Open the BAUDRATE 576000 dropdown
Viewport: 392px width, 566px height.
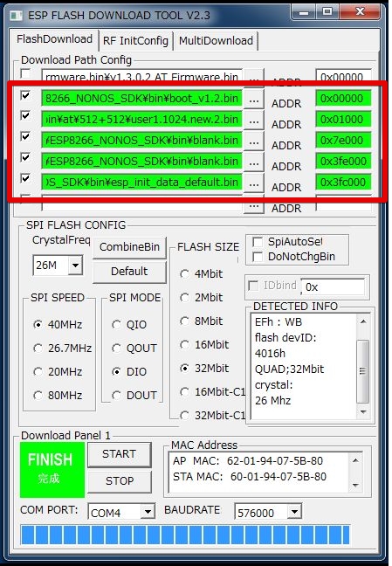pyautogui.click(x=294, y=512)
